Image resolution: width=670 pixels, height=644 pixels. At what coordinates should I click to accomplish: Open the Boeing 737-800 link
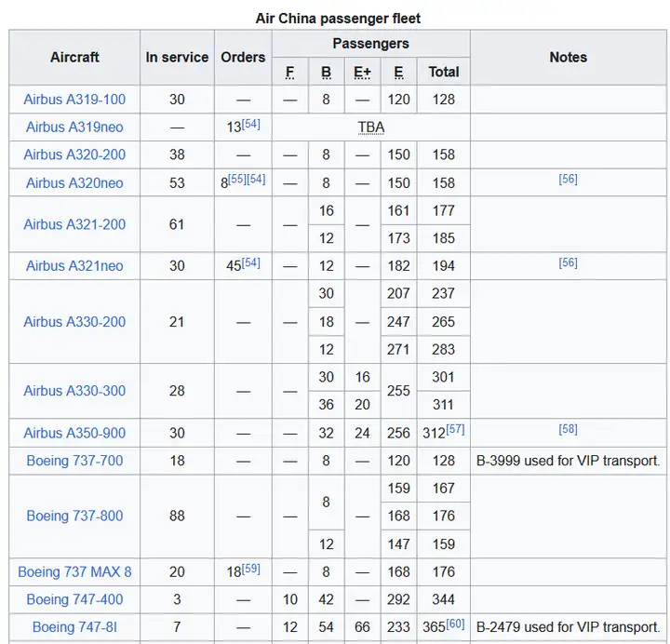coord(74,516)
